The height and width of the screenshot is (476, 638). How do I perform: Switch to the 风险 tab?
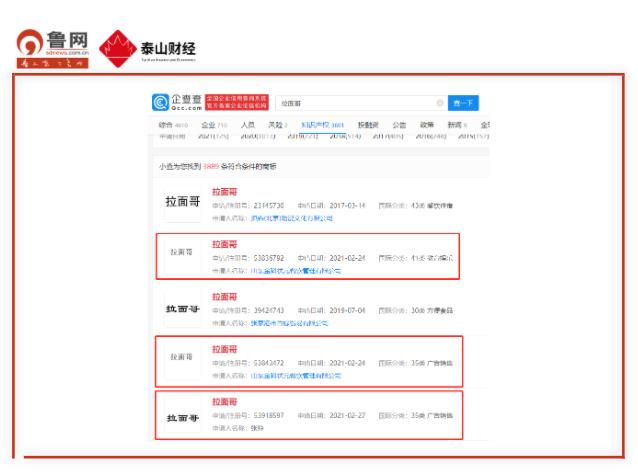277,125
